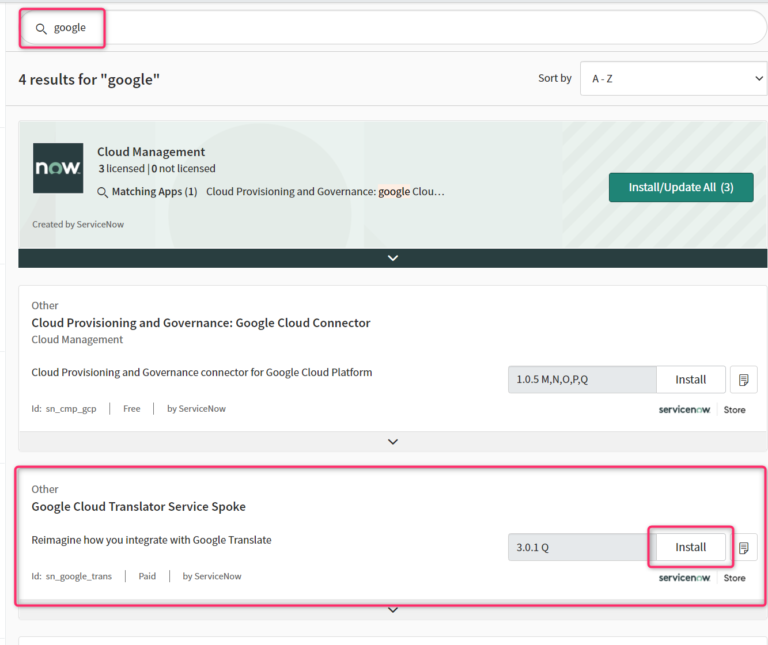Open version dropdown 1.0.5 M,N,O,P,Q
This screenshot has width=768, height=645.
tap(582, 380)
